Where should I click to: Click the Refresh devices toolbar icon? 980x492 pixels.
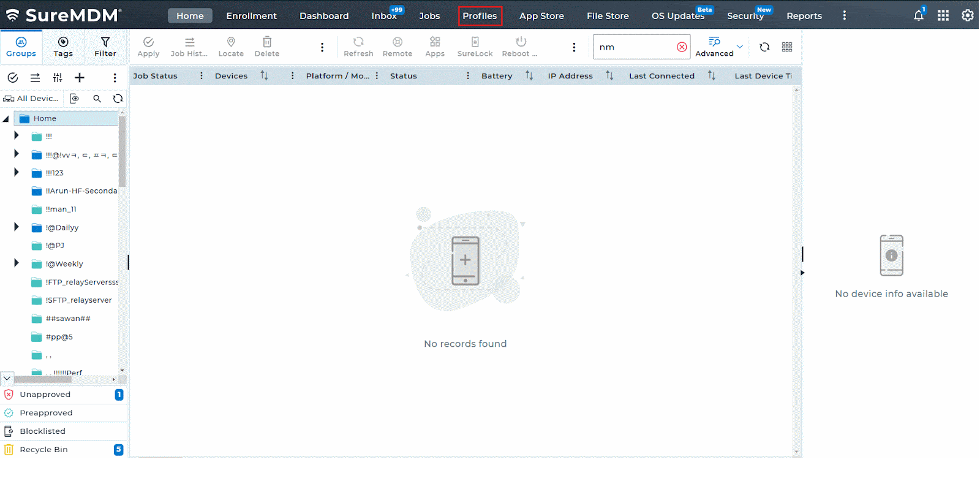tap(358, 47)
